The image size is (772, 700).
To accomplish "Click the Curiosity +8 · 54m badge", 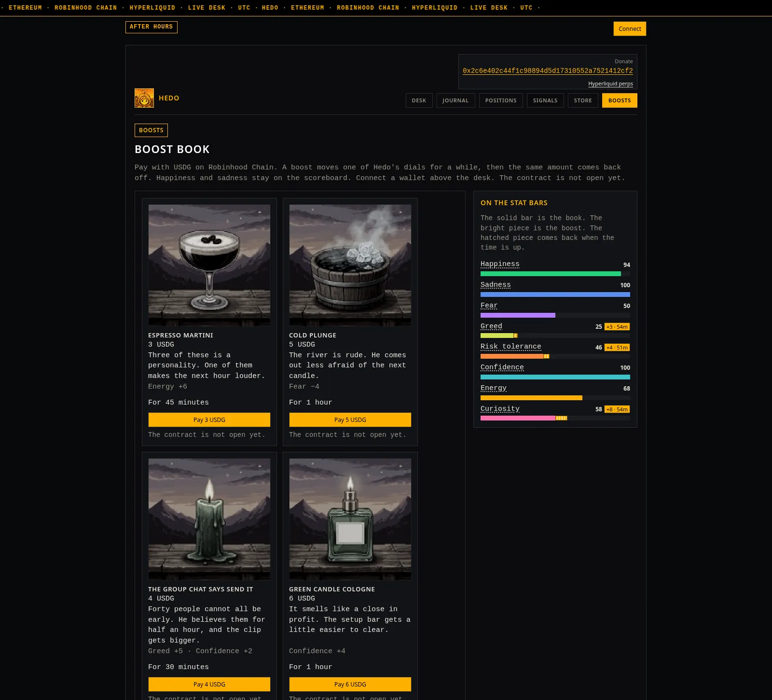I will click(x=617, y=409).
